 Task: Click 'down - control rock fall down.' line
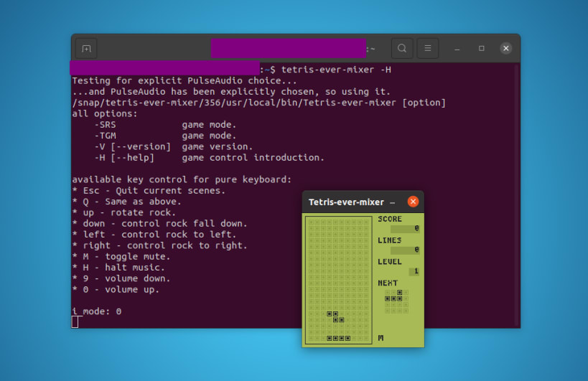click(160, 224)
